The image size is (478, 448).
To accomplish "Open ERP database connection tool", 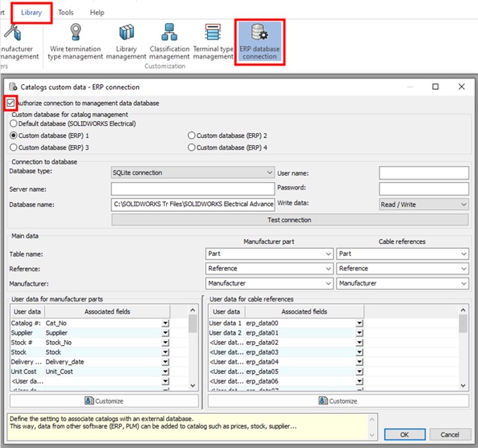I will click(x=259, y=41).
